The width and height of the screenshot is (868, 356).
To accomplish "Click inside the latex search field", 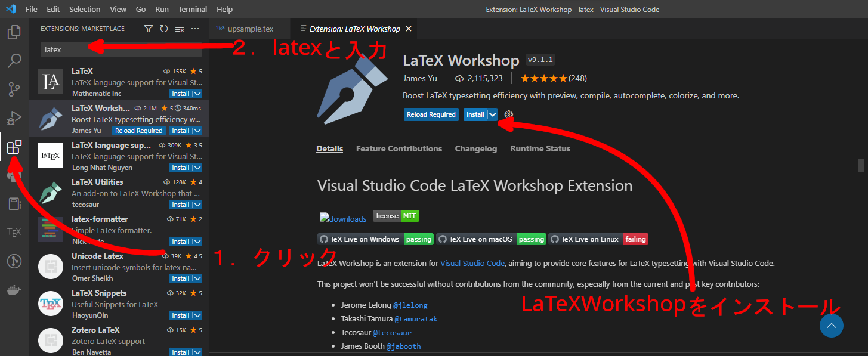I will (89, 49).
